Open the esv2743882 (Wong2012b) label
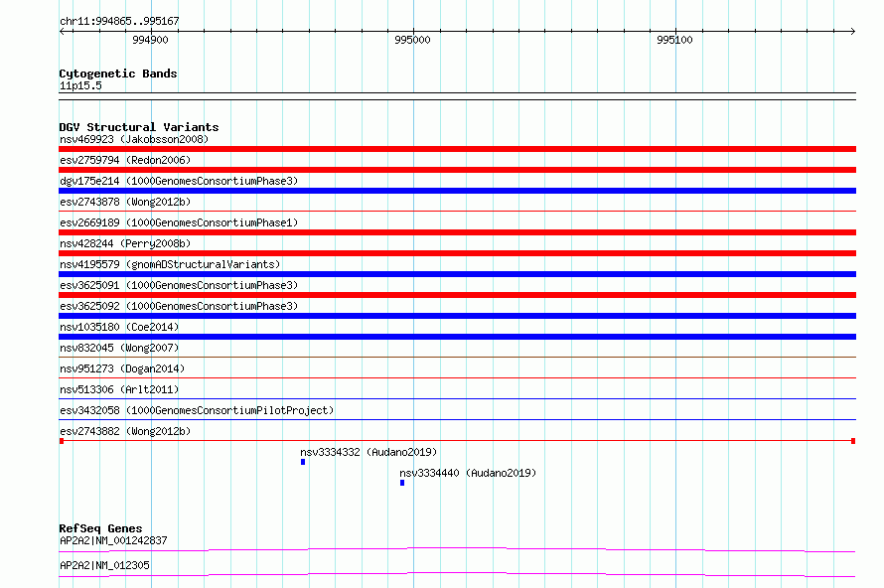Screen dimensions: 884x588 pos(125,431)
